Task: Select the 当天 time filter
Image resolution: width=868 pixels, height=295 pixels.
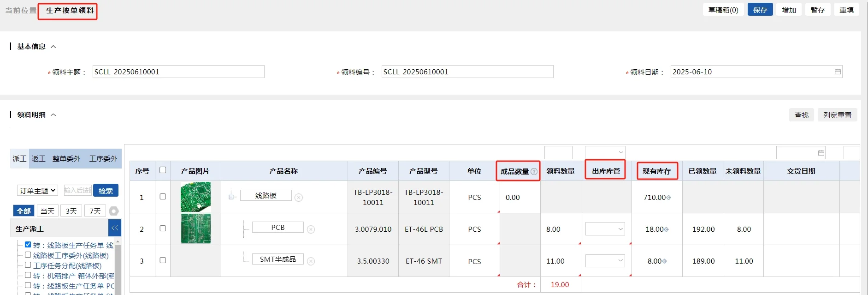Action: (47, 211)
